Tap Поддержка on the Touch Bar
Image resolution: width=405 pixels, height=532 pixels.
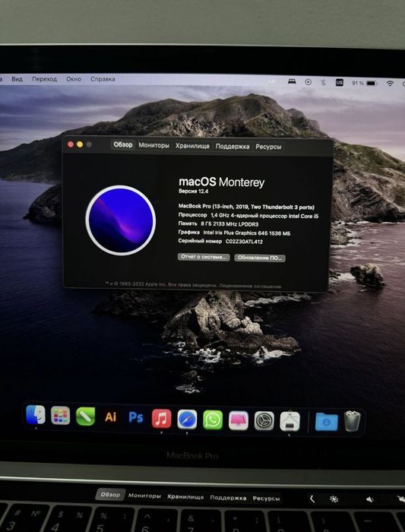click(x=228, y=498)
